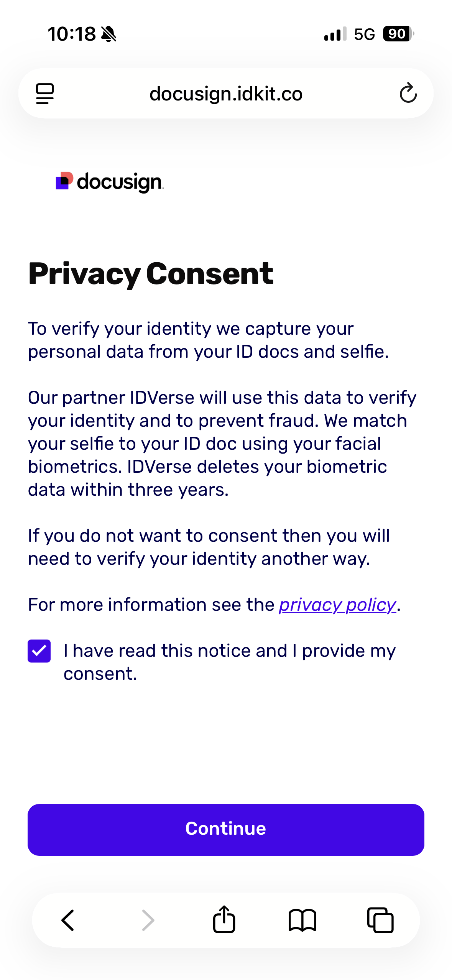Open the page settings reader icon
Image resolution: width=452 pixels, height=980 pixels.
click(x=45, y=94)
